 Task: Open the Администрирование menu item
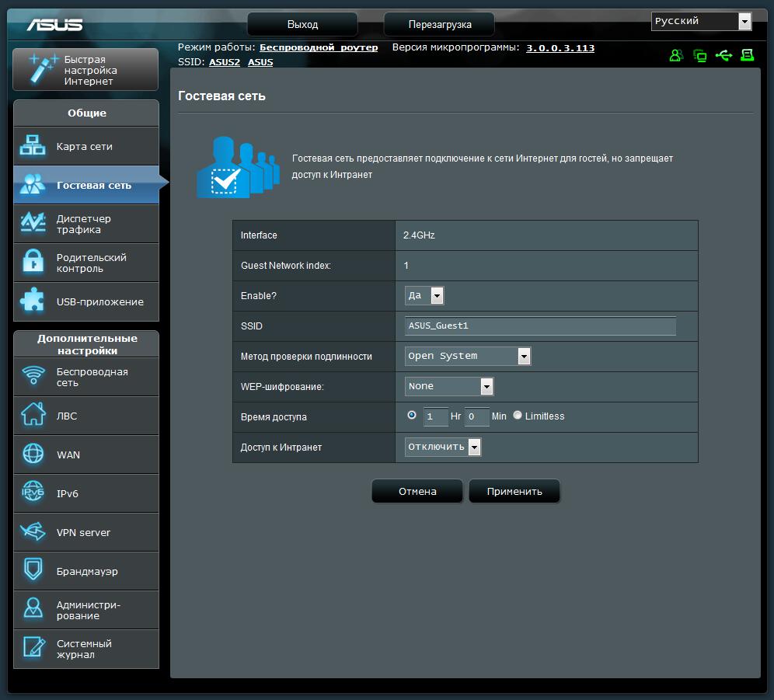click(x=86, y=610)
